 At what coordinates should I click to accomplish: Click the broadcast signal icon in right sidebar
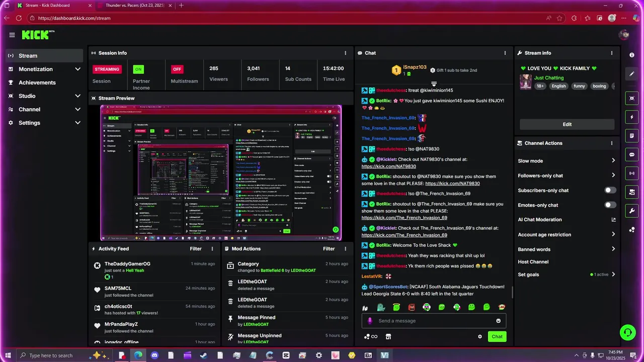[632, 173]
